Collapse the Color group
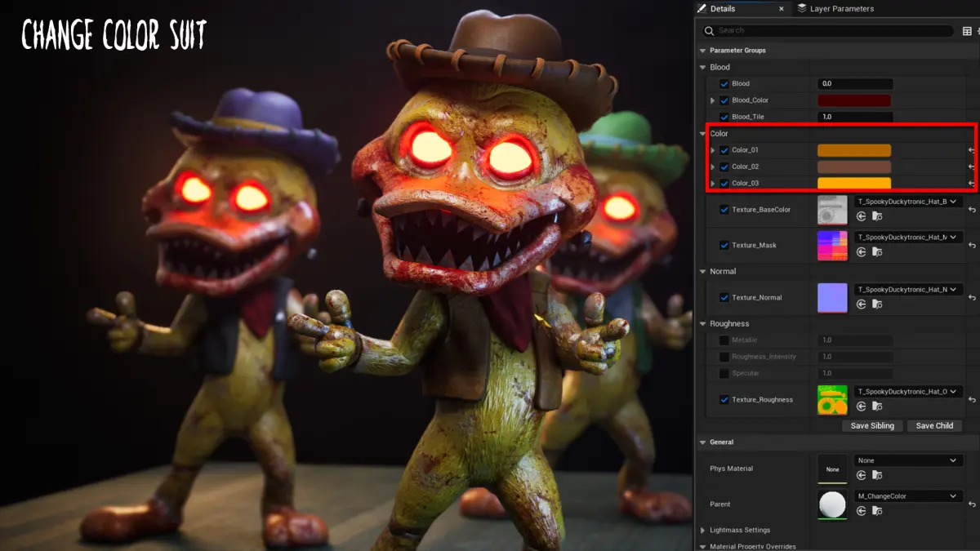Image resolution: width=980 pixels, height=551 pixels. (x=702, y=134)
